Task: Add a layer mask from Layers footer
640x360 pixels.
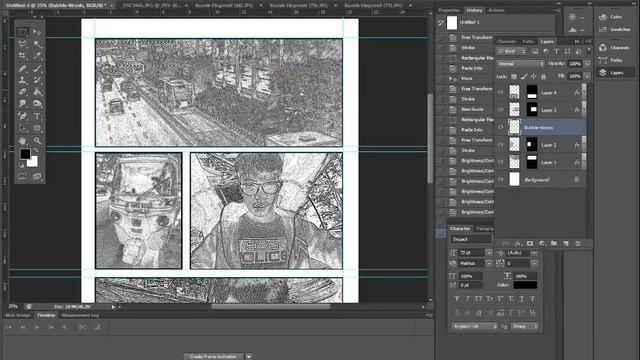Action: (530, 244)
